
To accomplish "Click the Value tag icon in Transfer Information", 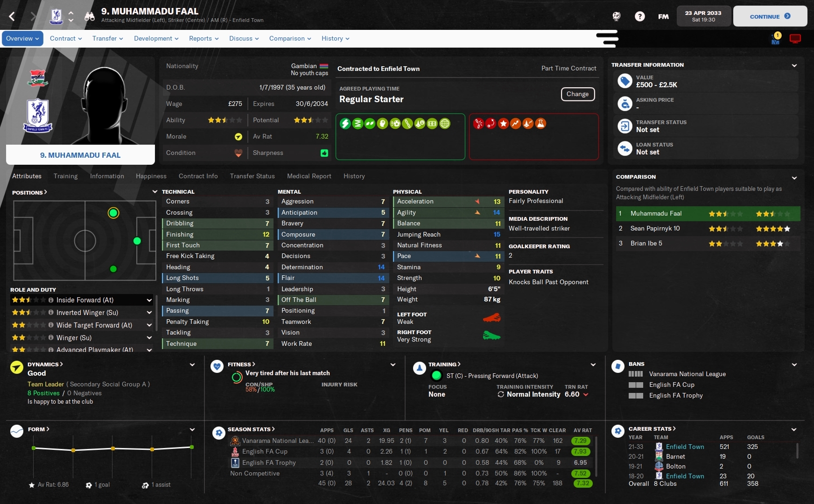I will pyautogui.click(x=625, y=81).
